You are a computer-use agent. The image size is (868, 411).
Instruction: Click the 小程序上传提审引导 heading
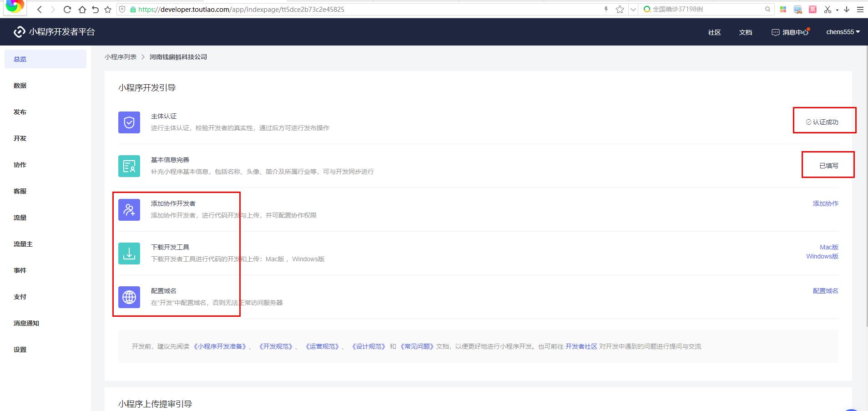(x=155, y=404)
